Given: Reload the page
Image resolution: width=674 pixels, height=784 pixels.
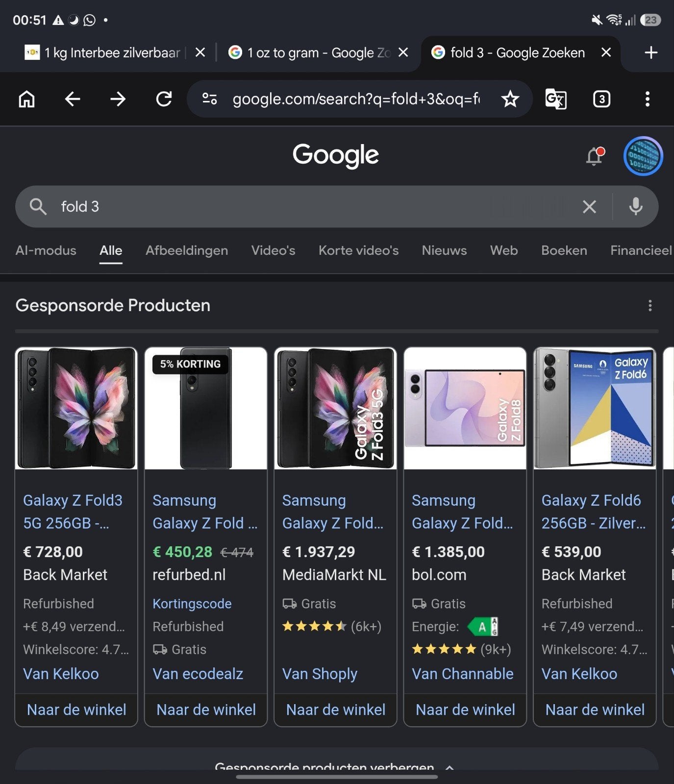Looking at the screenshot, I should click(x=164, y=99).
